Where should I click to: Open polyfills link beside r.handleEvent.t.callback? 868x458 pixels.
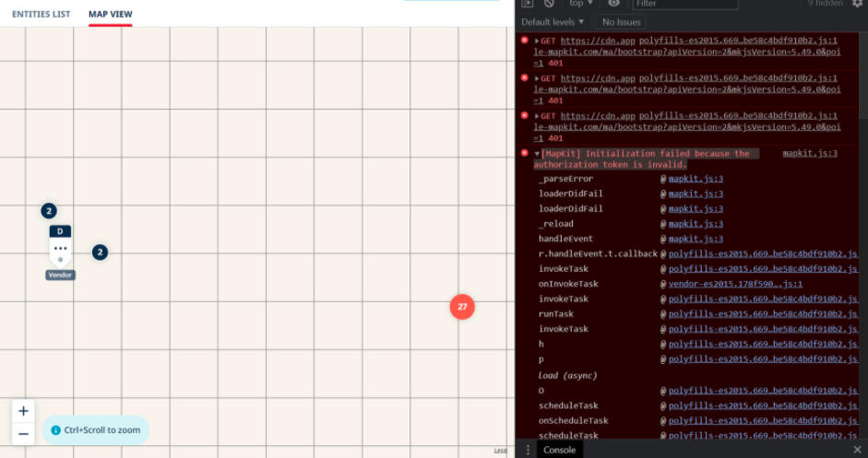764,254
